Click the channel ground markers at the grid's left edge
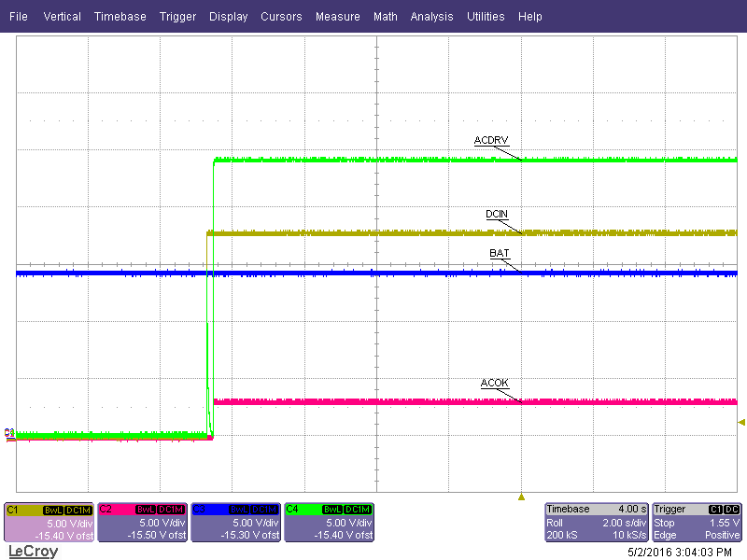 coord(9,435)
